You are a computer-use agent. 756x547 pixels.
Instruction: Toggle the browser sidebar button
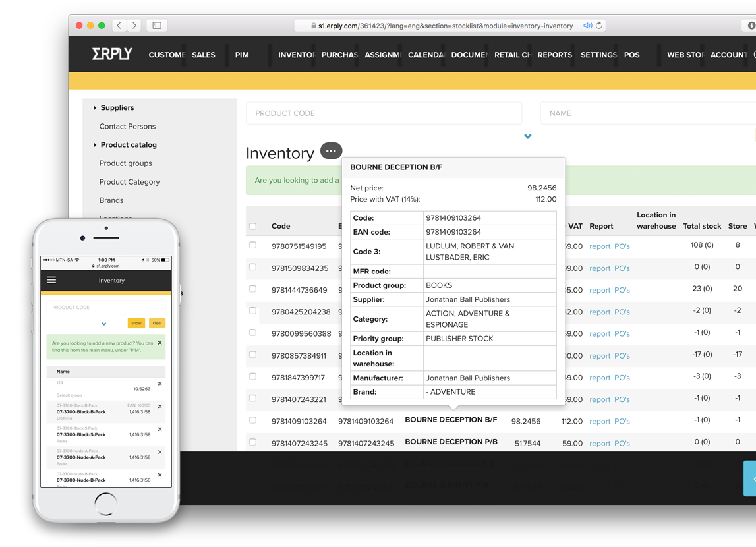tap(157, 26)
